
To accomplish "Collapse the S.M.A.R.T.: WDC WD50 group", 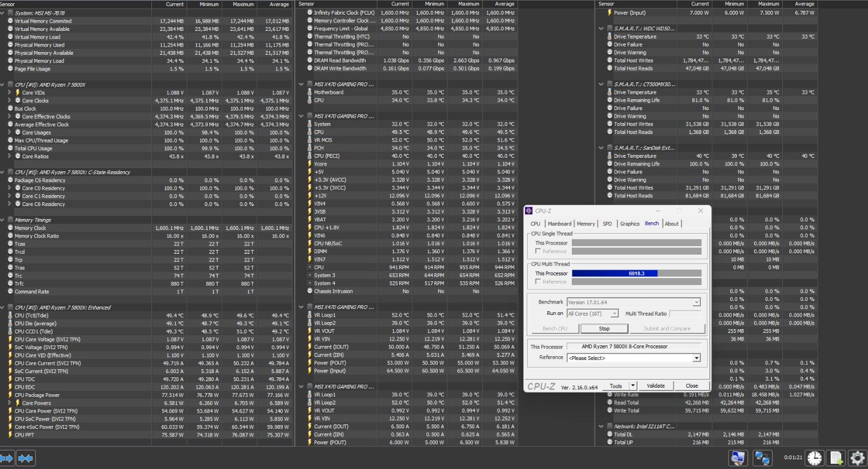I will coord(601,29).
